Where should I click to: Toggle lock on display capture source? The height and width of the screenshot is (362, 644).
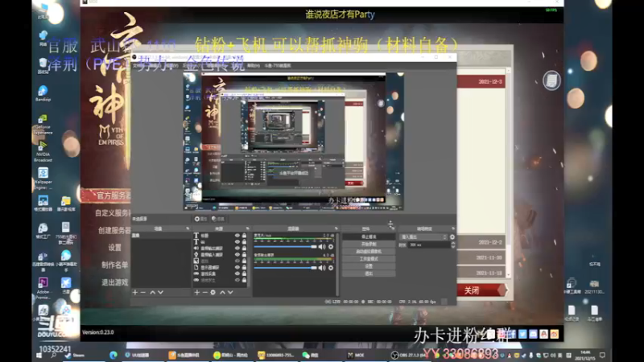[x=244, y=267]
